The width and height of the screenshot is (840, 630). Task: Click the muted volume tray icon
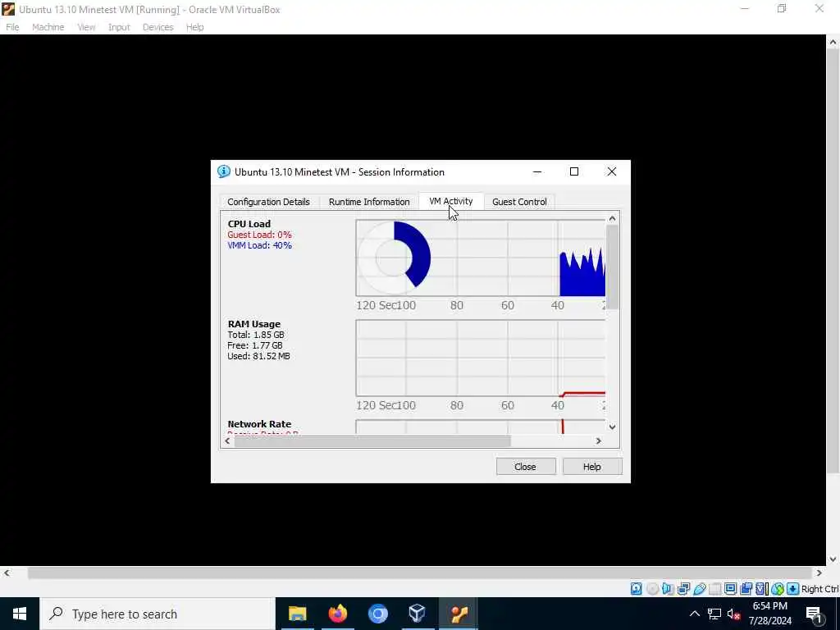733,614
